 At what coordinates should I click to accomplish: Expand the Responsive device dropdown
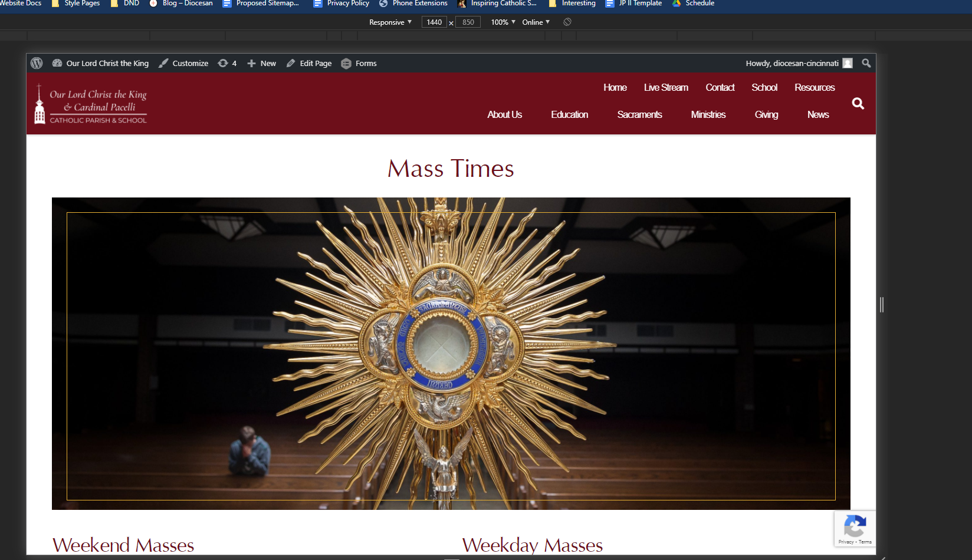click(390, 22)
